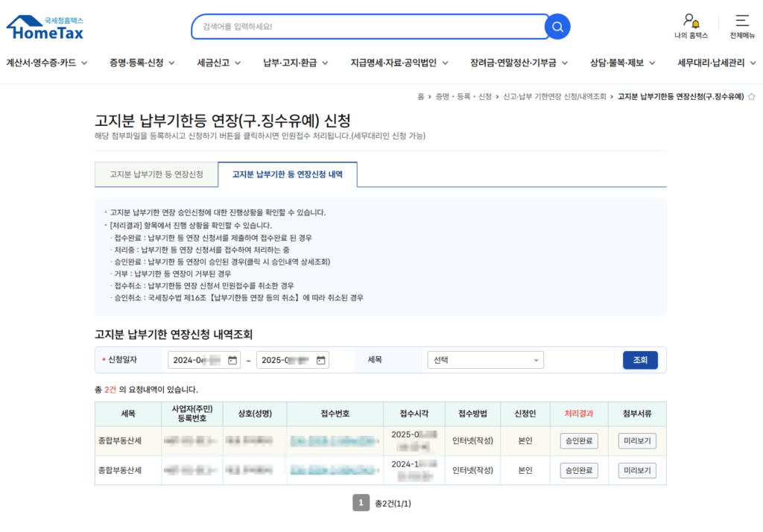Open the start date calendar picker
The height and width of the screenshot is (532, 763).
click(232, 361)
